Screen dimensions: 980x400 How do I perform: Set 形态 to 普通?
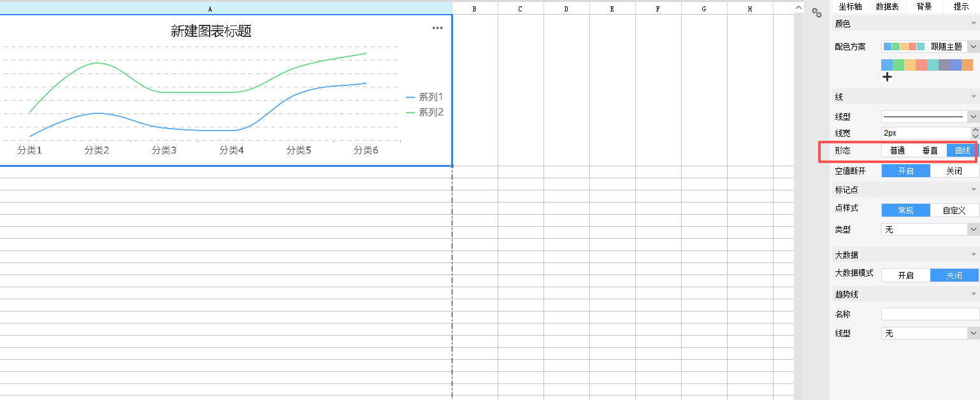(x=898, y=151)
